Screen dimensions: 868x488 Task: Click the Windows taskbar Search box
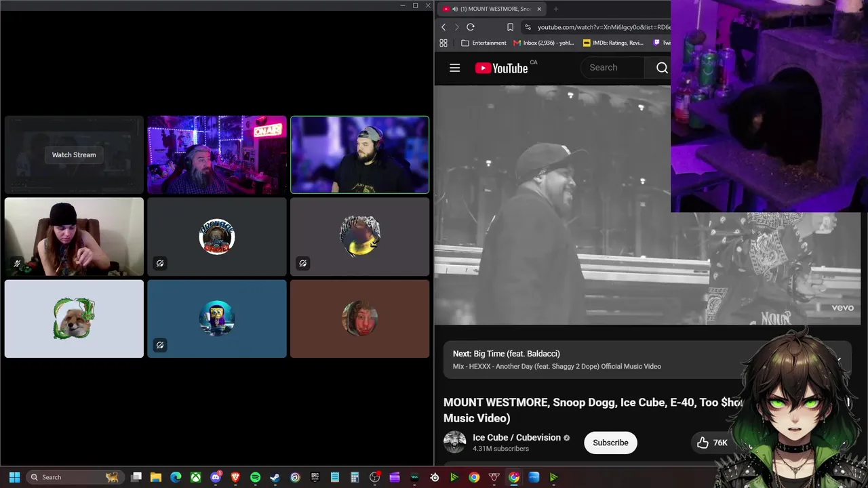coord(74,477)
